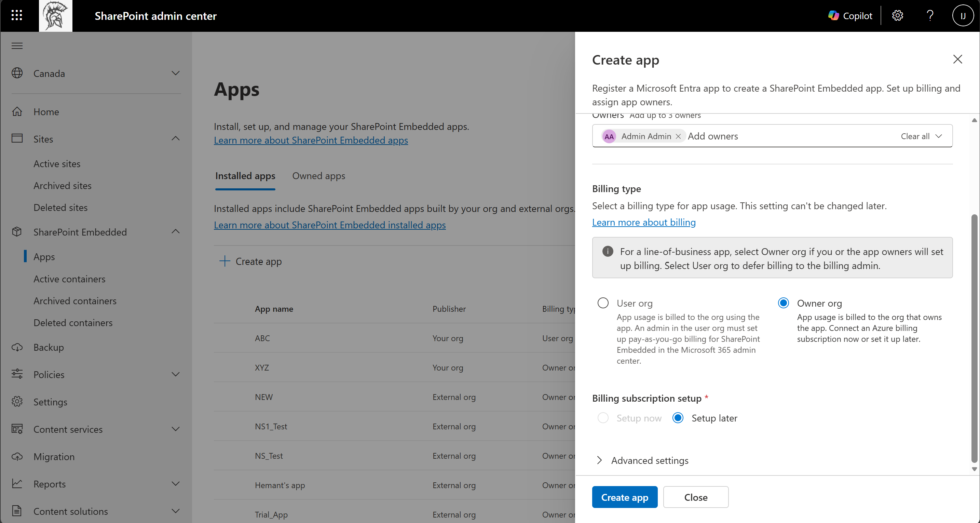Select the User org billing type
Image resolution: width=980 pixels, height=523 pixels.
point(603,303)
